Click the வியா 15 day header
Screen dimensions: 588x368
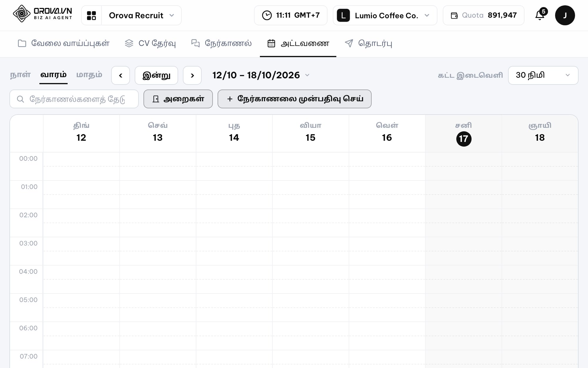pyautogui.click(x=310, y=133)
